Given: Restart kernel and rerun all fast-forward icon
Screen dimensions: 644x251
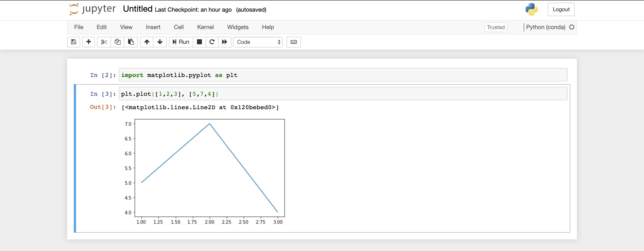Looking at the screenshot, I should tap(225, 42).
